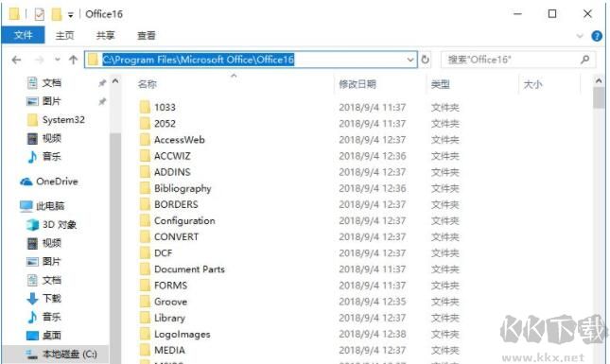Screen dimensions: 610x364
Task: Click navigation pane scroll up arrow
Action: (x=115, y=81)
